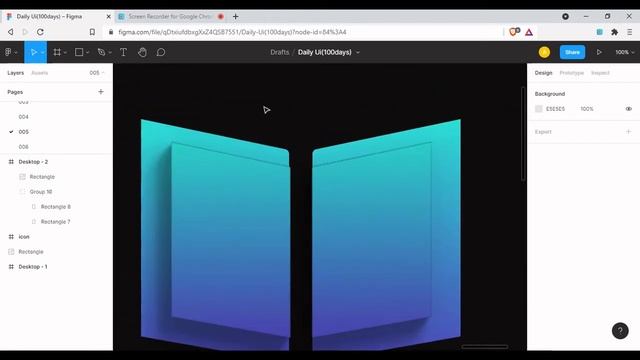Viewport: 640px width, 360px height.
Task: Reload the browser page
Action: [40, 32]
